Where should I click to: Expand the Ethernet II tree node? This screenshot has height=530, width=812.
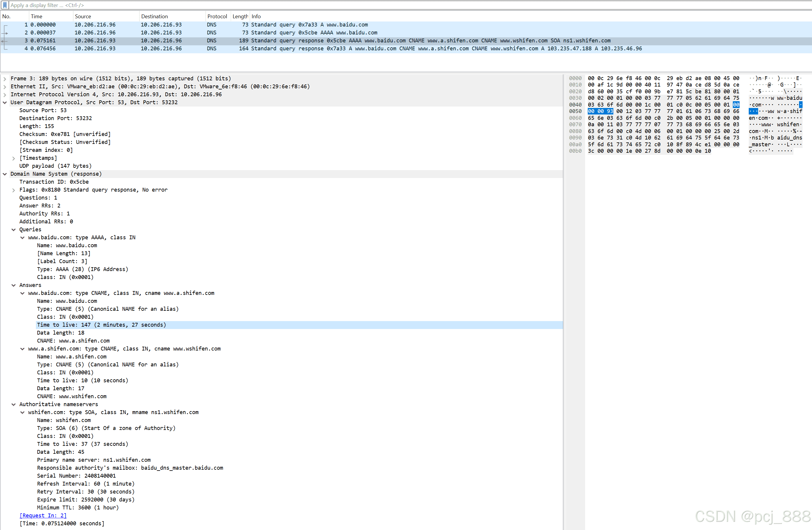(5, 87)
